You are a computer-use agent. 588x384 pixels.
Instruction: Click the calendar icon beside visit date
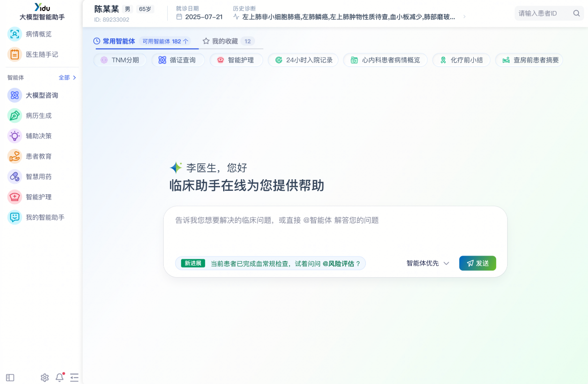pyautogui.click(x=179, y=17)
